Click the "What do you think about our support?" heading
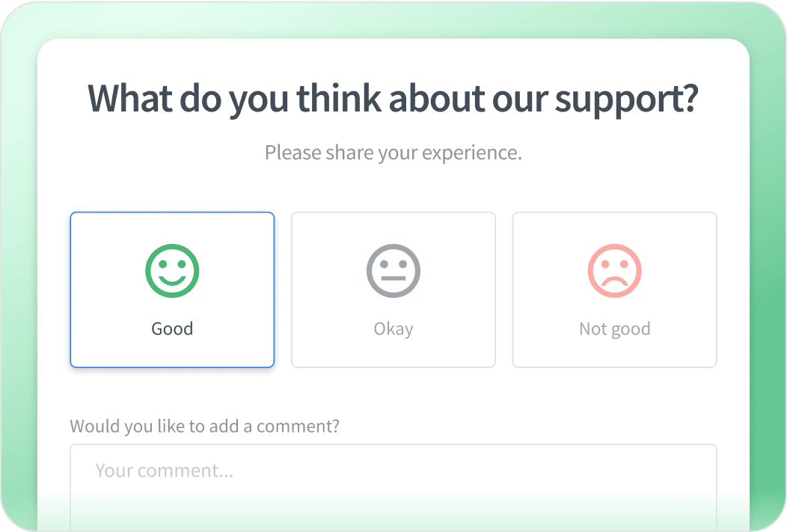The image size is (787, 532). 393,98
